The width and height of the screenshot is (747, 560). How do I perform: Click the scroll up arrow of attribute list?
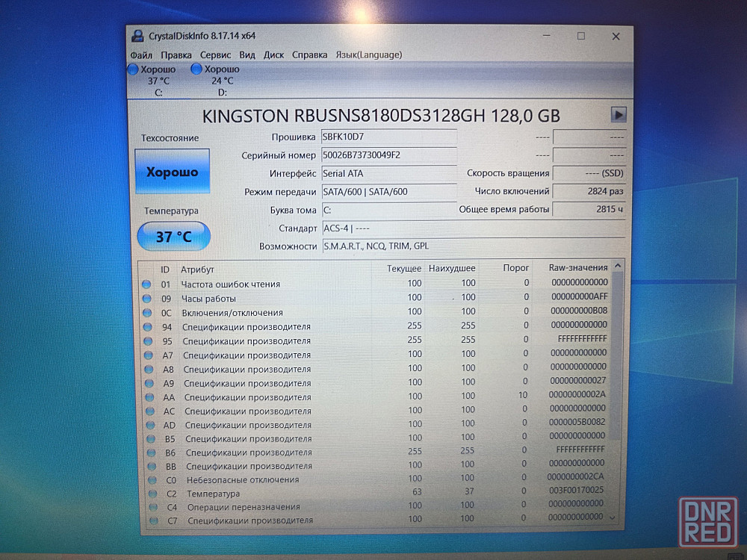coord(618,266)
